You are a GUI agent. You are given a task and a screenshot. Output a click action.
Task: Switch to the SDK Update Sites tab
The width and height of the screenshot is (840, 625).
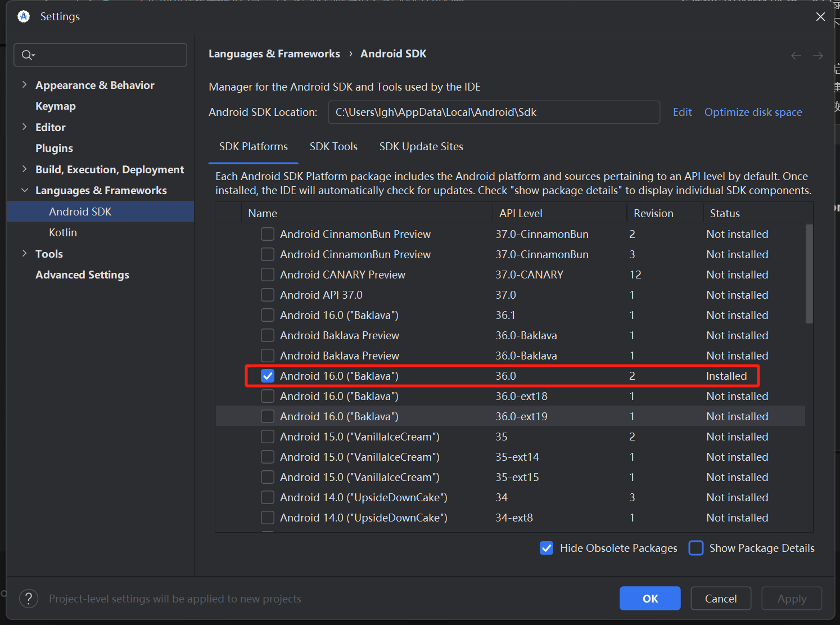click(421, 146)
